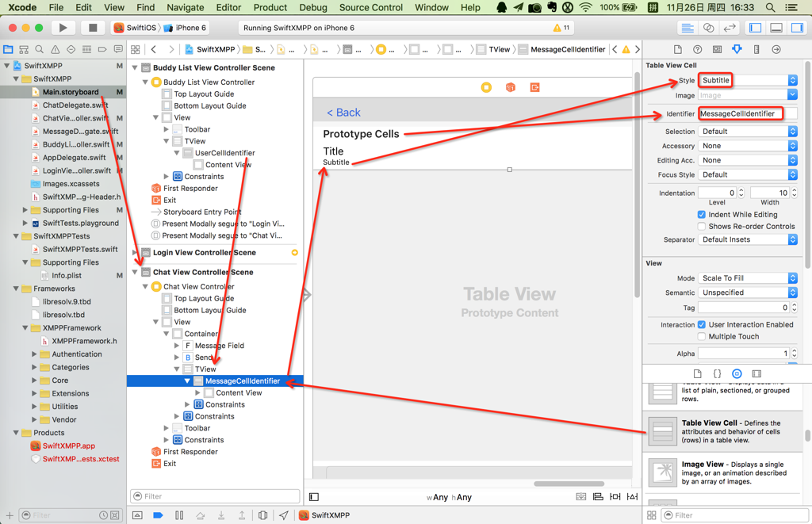Show the Size inspector
812x524 pixels.
pyautogui.click(x=756, y=50)
